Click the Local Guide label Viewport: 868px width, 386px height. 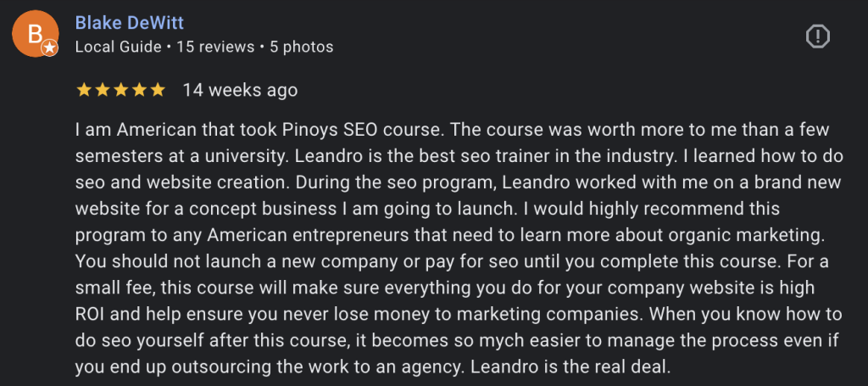click(118, 47)
